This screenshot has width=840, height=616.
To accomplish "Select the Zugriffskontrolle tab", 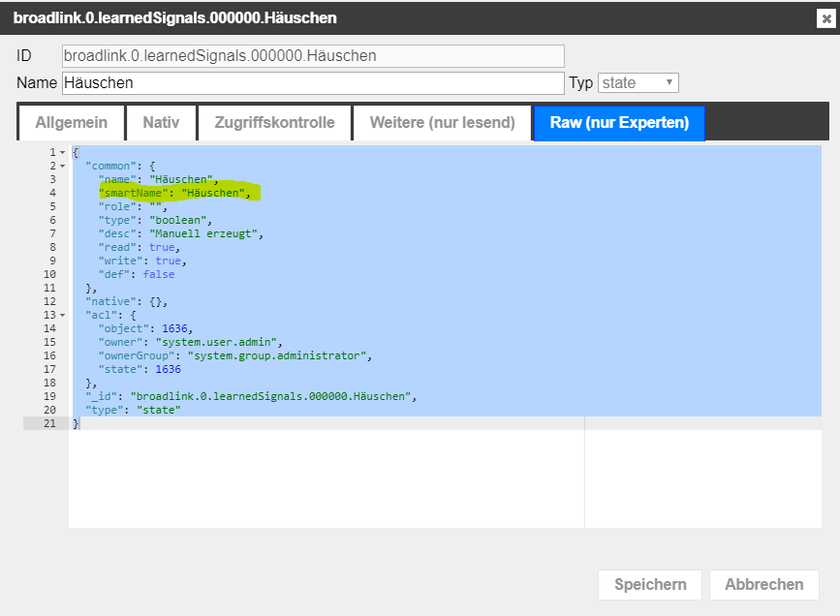I will [274, 123].
